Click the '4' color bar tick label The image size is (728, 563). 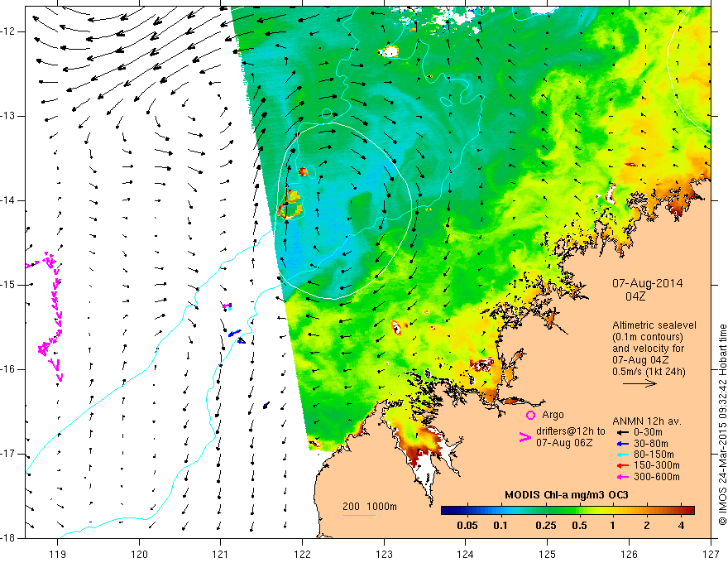[x=681, y=526]
